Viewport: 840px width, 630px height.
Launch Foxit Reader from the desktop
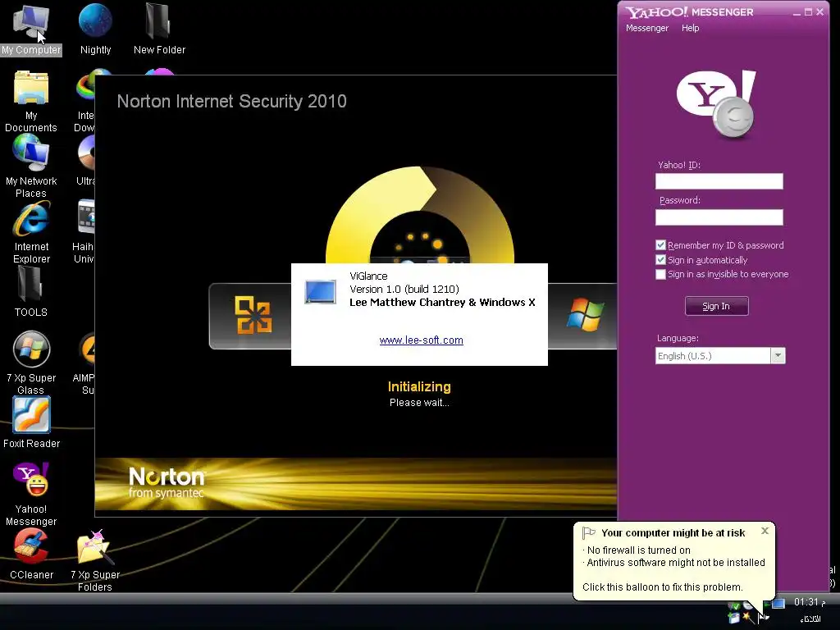pyautogui.click(x=31, y=422)
